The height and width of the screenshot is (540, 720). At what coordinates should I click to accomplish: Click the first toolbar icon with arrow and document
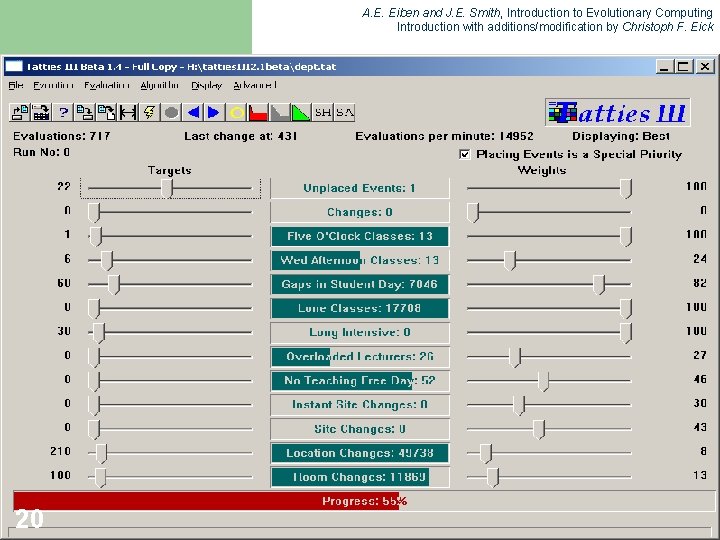tap(19, 112)
